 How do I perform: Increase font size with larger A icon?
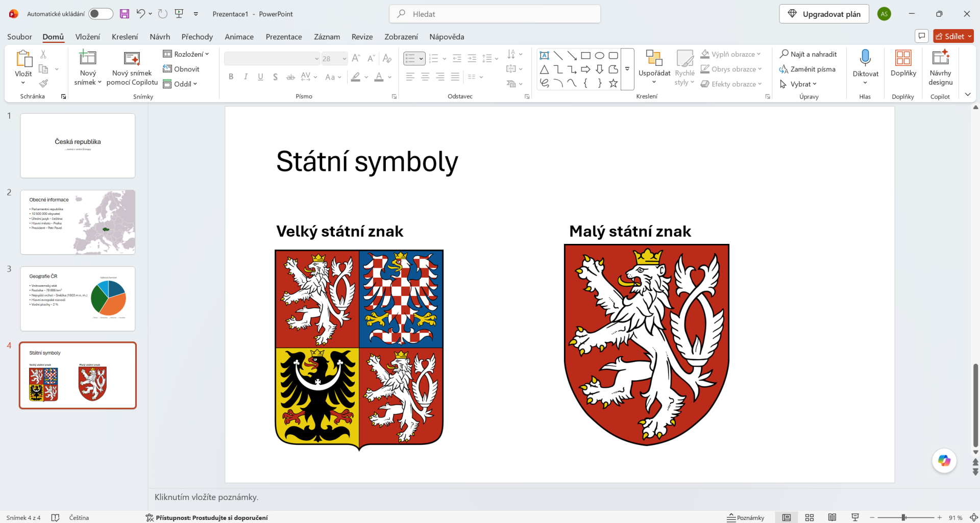point(356,58)
